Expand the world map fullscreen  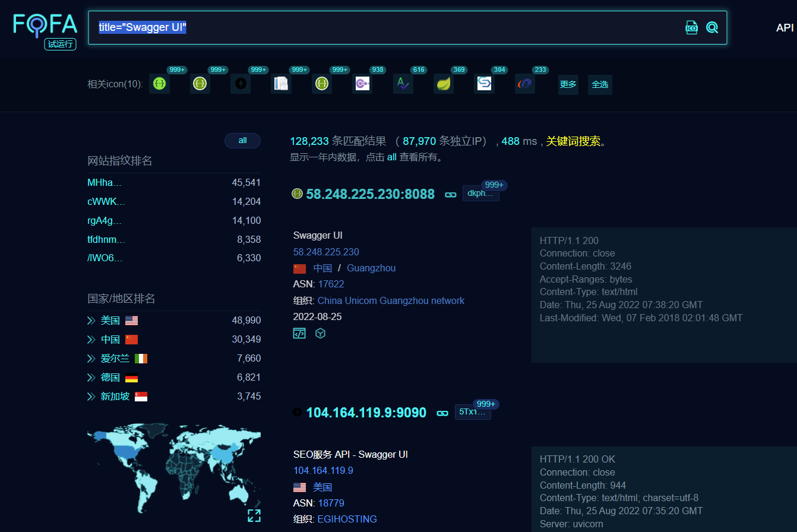coord(254,515)
